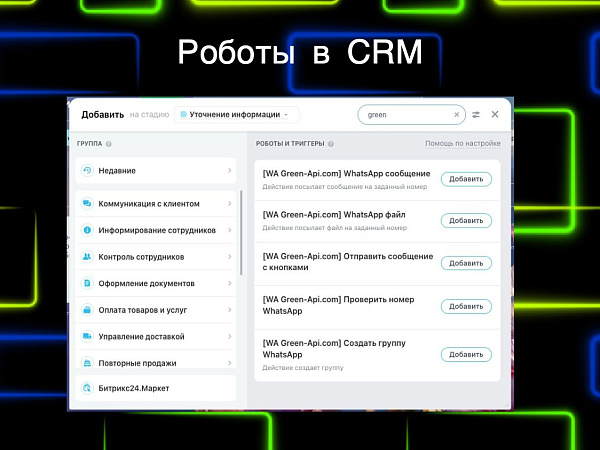Expand Коммуникация с клиентом chevron
The width and height of the screenshot is (600, 450).
[x=230, y=204]
